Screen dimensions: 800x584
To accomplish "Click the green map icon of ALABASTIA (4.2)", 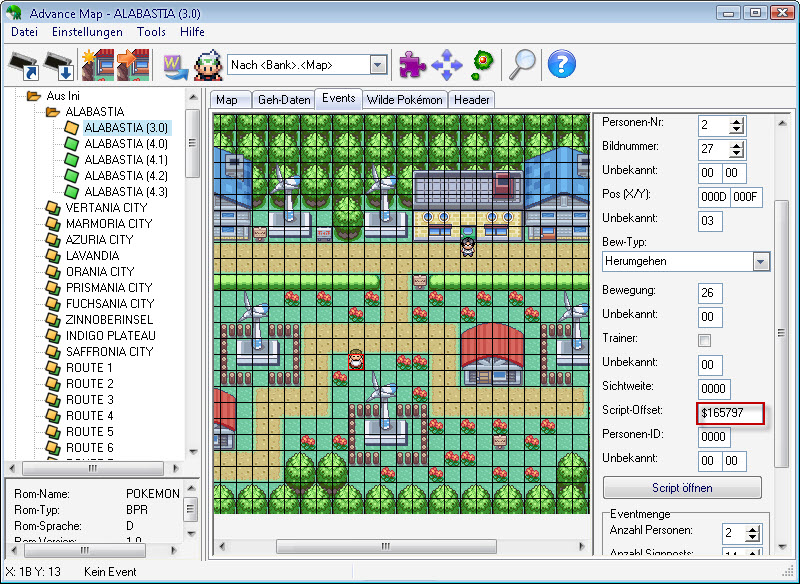I will click(72, 176).
